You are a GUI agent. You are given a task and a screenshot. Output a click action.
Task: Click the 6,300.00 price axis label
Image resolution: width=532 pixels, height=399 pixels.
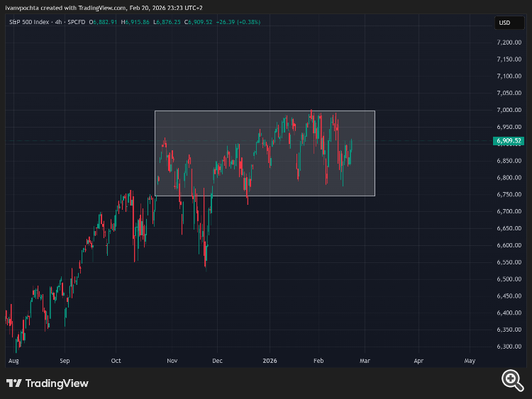click(509, 347)
